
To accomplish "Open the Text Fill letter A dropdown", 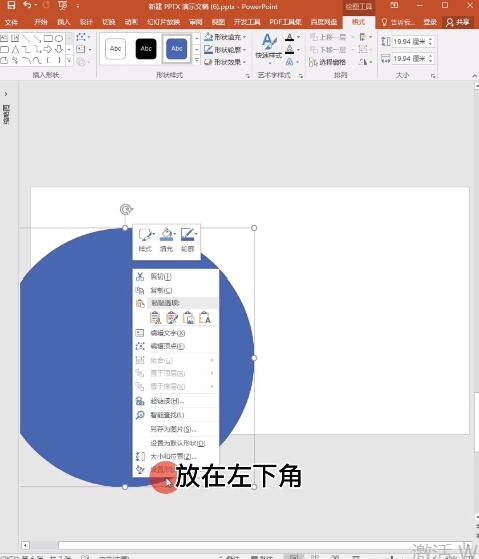I will pos(293,37).
